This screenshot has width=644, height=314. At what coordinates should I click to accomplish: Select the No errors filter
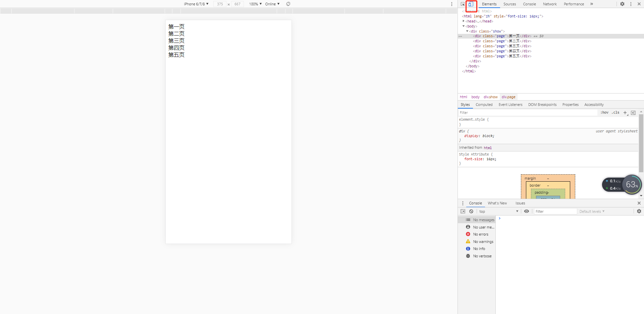pos(477,234)
